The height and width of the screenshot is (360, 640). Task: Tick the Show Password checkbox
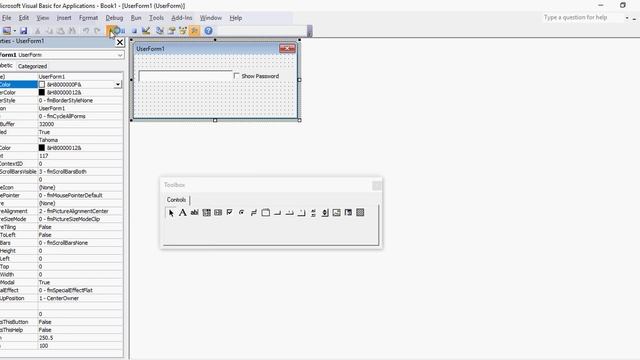pyautogui.click(x=236, y=76)
